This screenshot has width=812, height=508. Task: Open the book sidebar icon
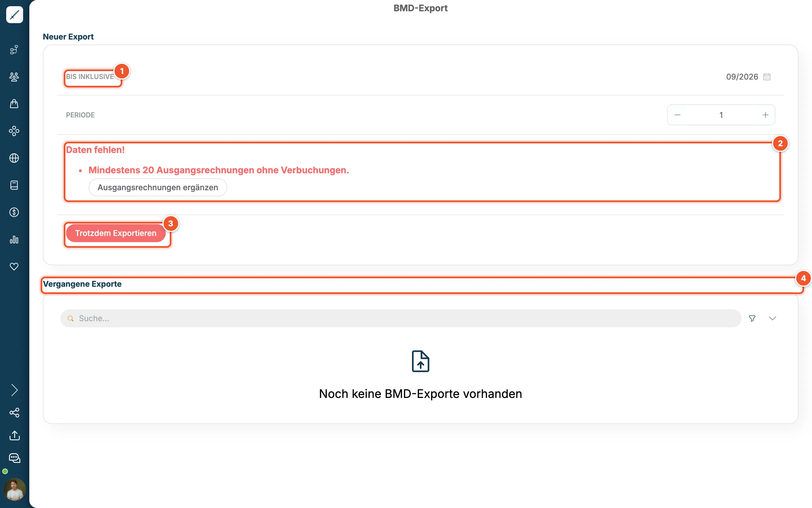click(x=14, y=185)
